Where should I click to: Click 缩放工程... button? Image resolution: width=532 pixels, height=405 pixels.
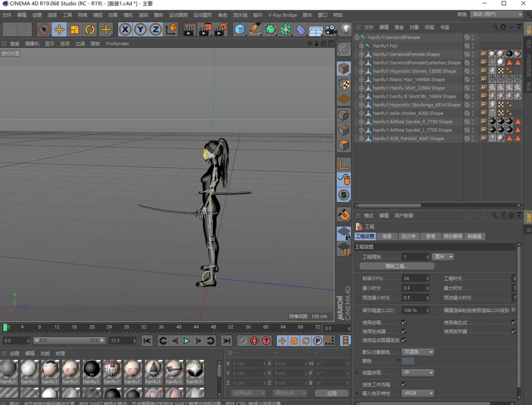pyautogui.click(x=397, y=266)
